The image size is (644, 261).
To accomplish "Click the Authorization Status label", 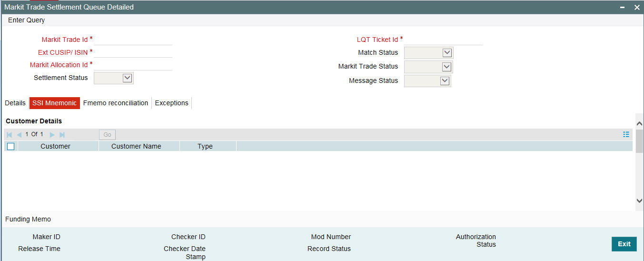I will (476, 241).
